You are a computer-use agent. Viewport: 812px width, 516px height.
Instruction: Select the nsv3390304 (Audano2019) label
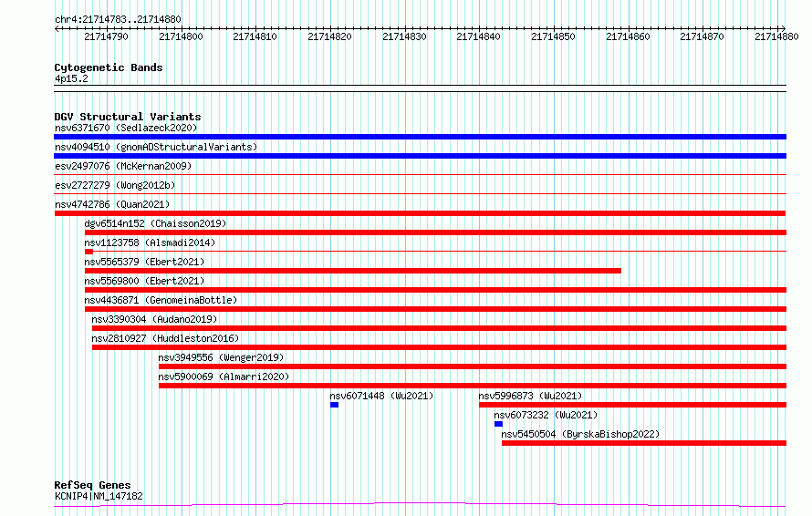tap(154, 319)
